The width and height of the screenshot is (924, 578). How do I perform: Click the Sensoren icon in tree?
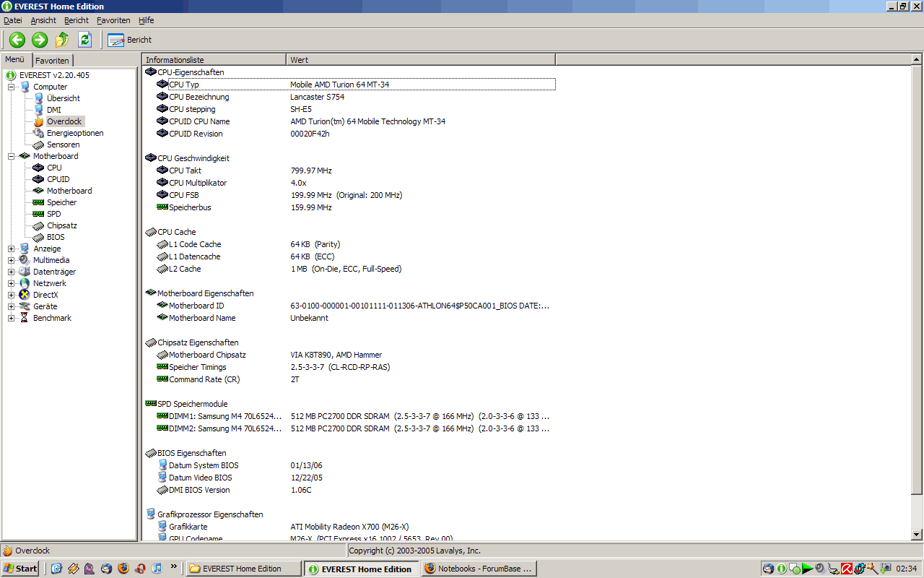(x=39, y=144)
